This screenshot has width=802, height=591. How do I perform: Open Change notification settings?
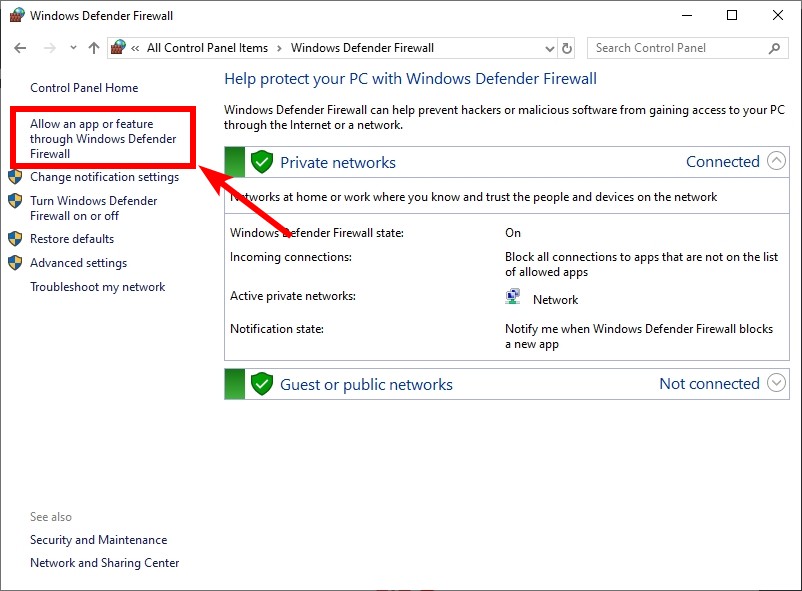click(x=104, y=177)
